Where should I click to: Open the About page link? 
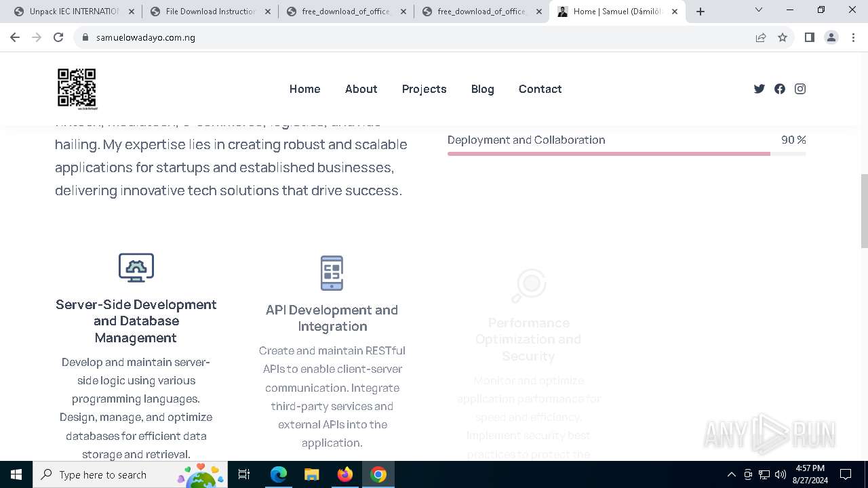click(361, 89)
